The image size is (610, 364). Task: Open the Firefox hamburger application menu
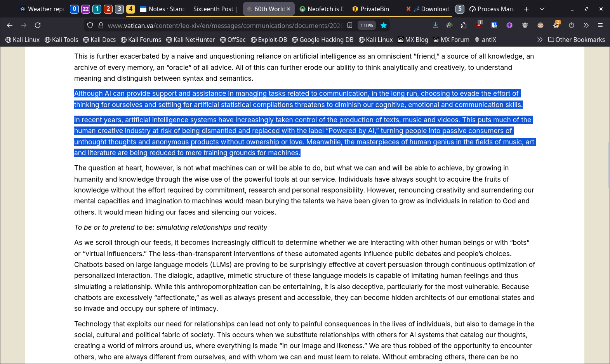pyautogui.click(x=600, y=25)
